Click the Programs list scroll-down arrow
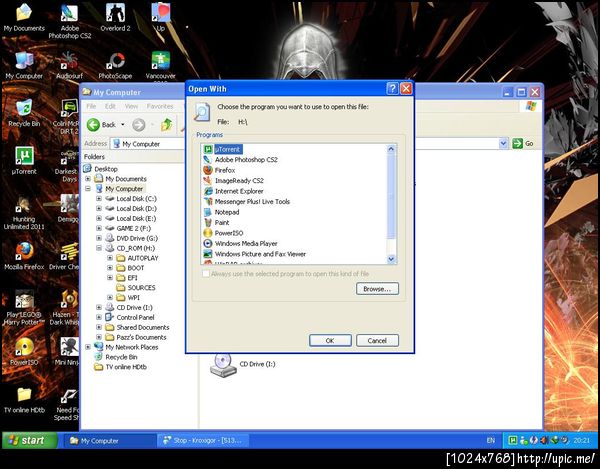 coord(391,259)
